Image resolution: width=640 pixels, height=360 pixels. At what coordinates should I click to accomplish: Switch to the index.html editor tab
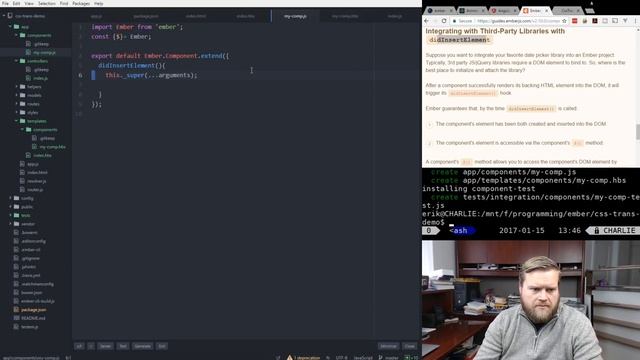pyautogui.click(x=196, y=16)
